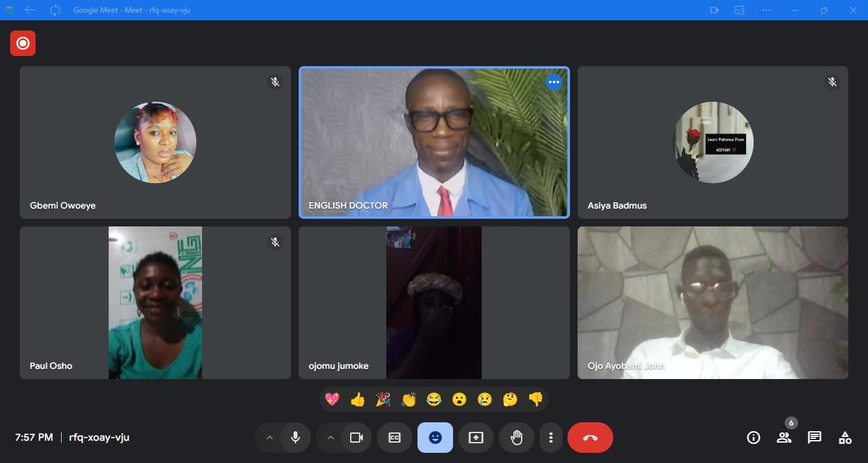Send the party popper reaction
This screenshot has height=463, width=868.
click(383, 399)
